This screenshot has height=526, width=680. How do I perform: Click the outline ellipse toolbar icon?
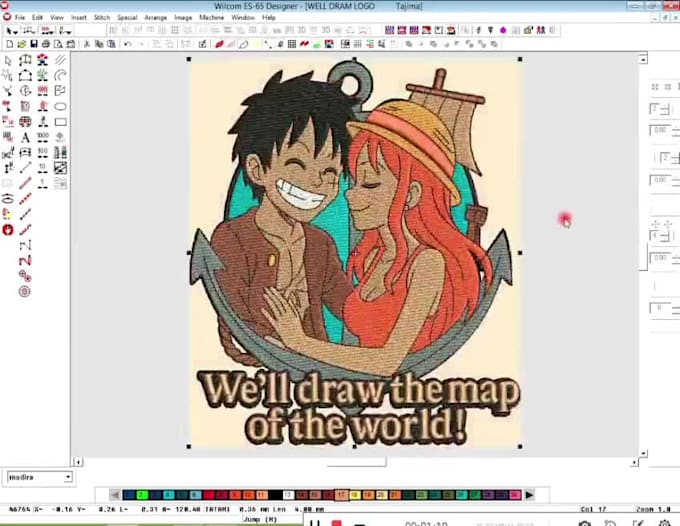pyautogui.click(x=244, y=44)
